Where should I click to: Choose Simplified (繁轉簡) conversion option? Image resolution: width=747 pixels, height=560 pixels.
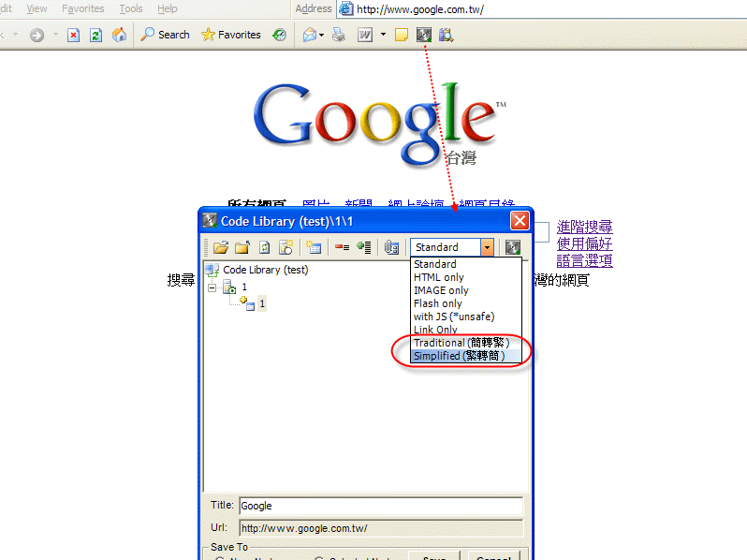pyautogui.click(x=466, y=356)
